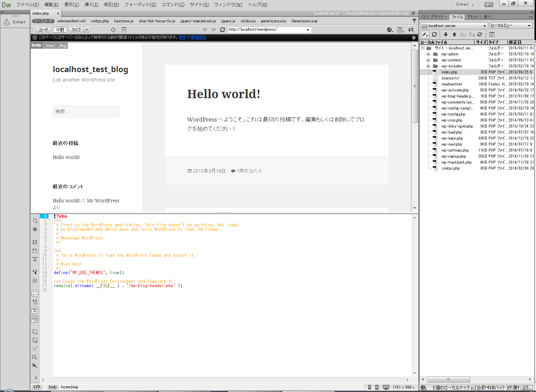Screen dimensions: 536x392
Task: Click live view vertical scrollbar thumb
Action: coord(415,86)
